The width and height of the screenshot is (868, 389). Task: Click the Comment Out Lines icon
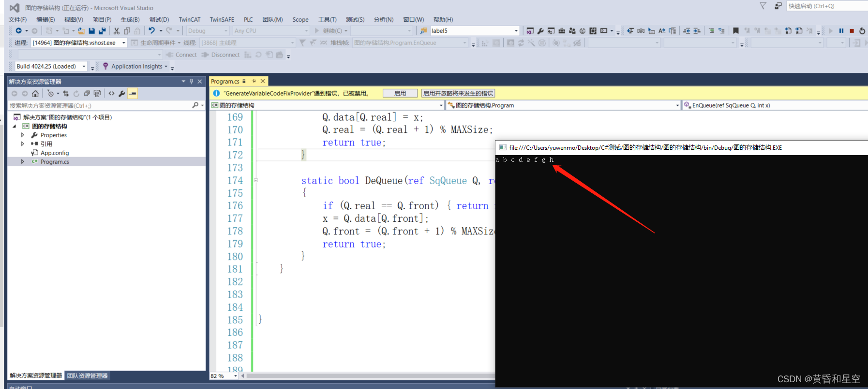(x=711, y=30)
